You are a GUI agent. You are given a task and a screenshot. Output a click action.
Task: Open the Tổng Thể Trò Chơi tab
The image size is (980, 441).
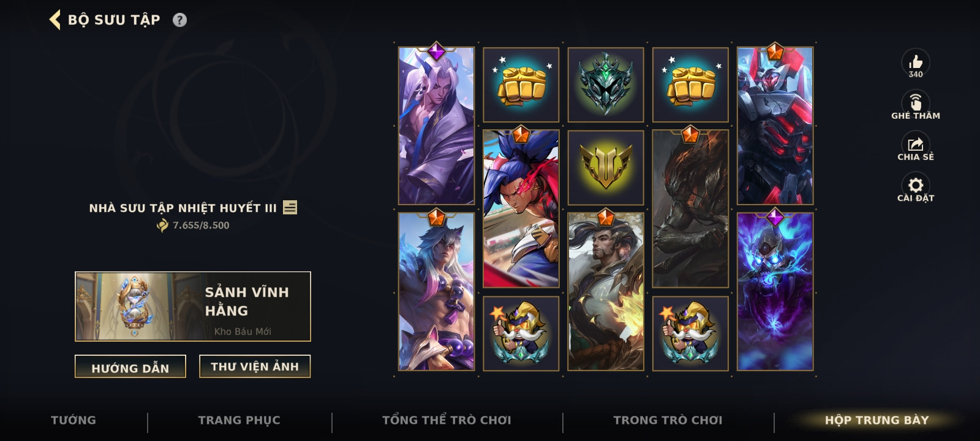(x=447, y=420)
